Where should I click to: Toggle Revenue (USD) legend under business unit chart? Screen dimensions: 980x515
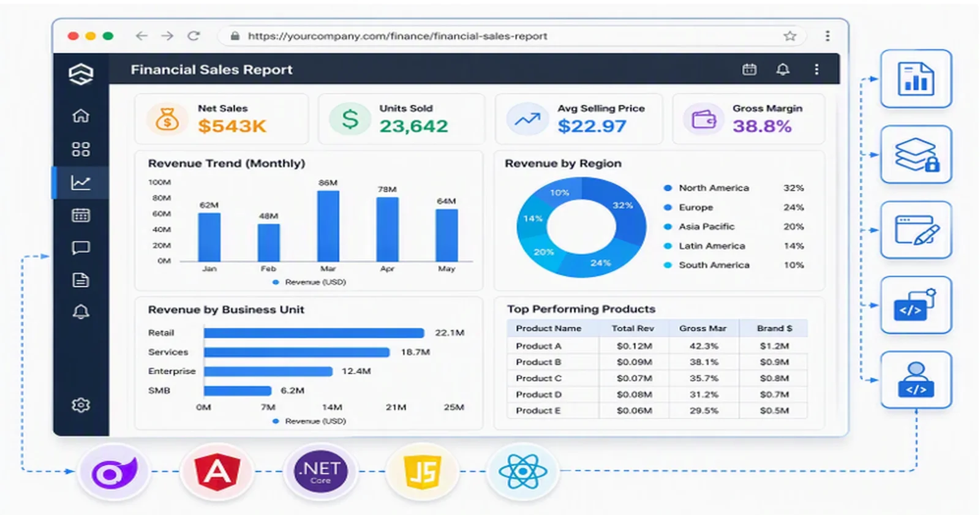309,421
